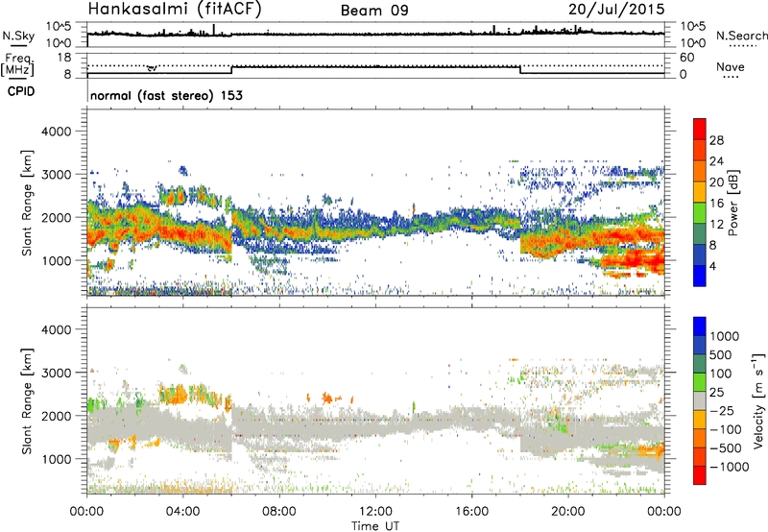This screenshot has width=768, height=532.
Task: Click the '08:00' time axis tick
Action: point(279,512)
